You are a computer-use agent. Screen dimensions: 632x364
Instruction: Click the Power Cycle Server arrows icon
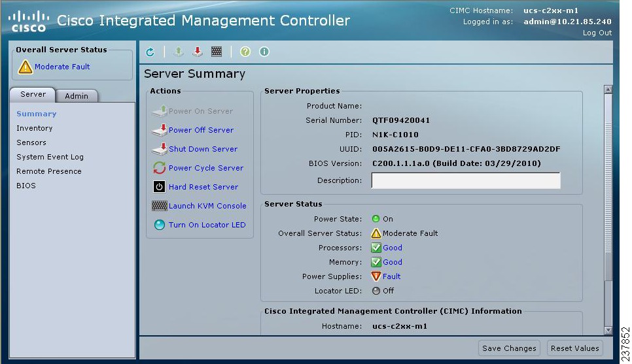(x=160, y=167)
